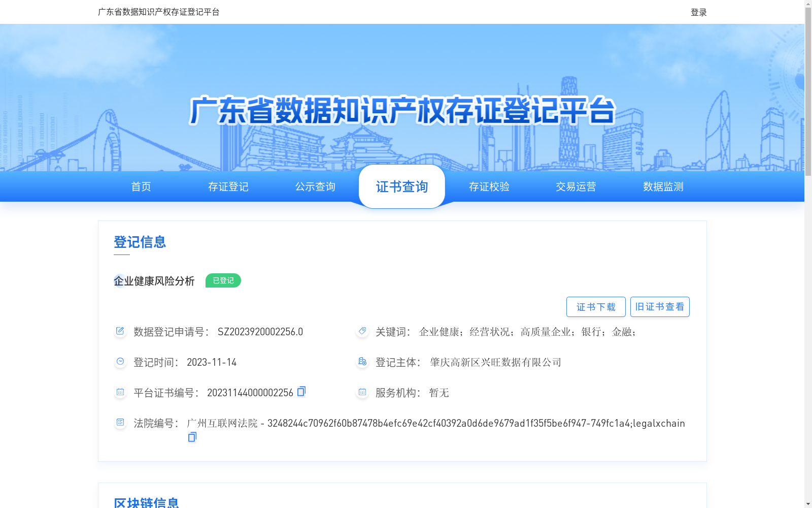This screenshot has width=812, height=508.
Task: Click the 证书下载 button
Action: point(596,307)
